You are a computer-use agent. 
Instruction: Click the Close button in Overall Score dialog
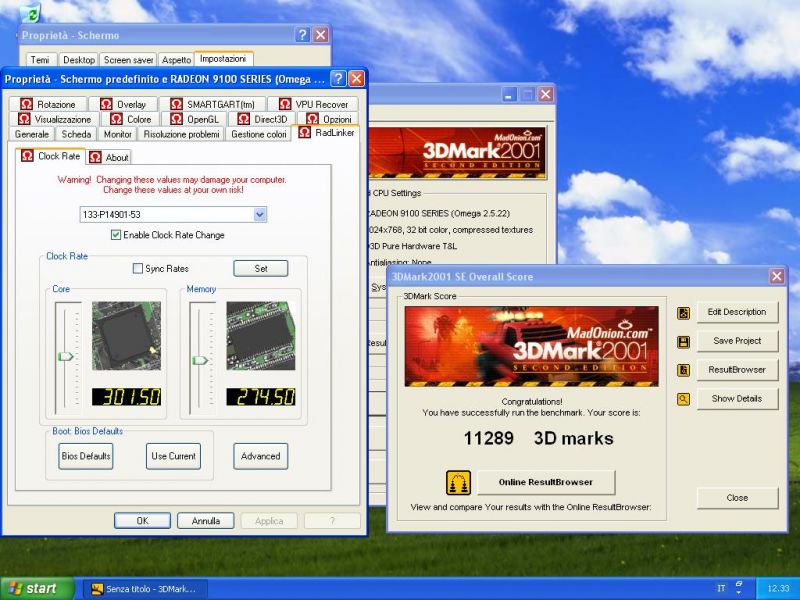pyautogui.click(x=737, y=498)
